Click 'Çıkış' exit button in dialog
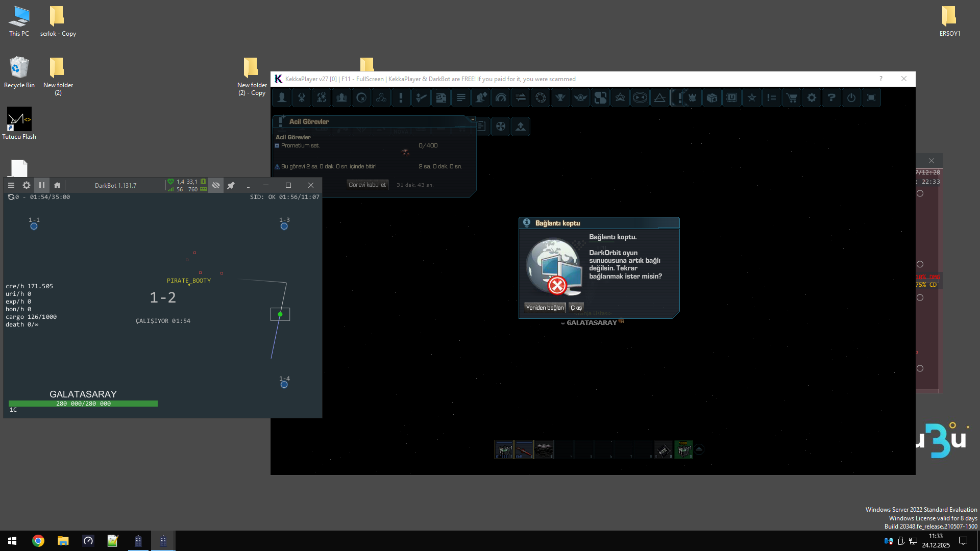This screenshot has height=551, width=980. pyautogui.click(x=576, y=308)
